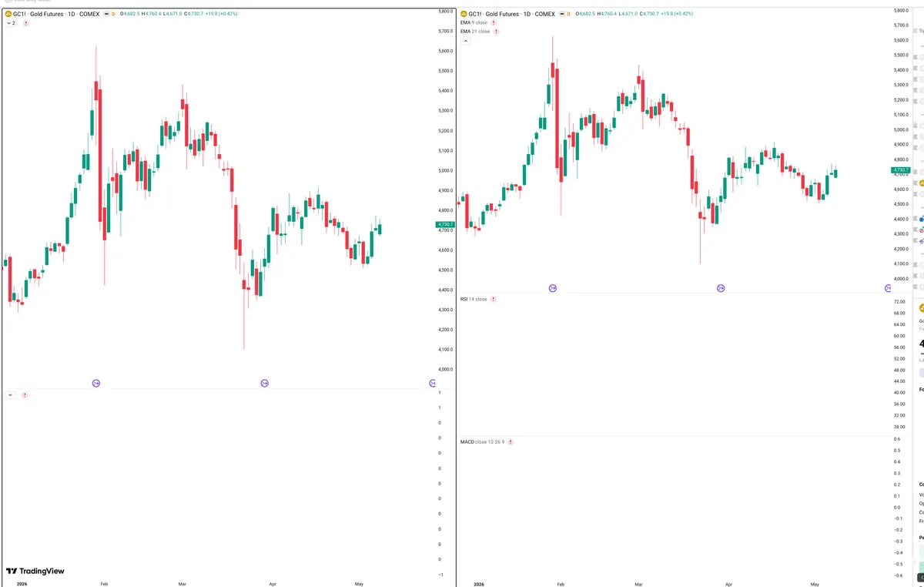This screenshot has width=924, height=587.
Task: Click the GC1! Gold Futures title in right chart
Action: [x=512, y=14]
